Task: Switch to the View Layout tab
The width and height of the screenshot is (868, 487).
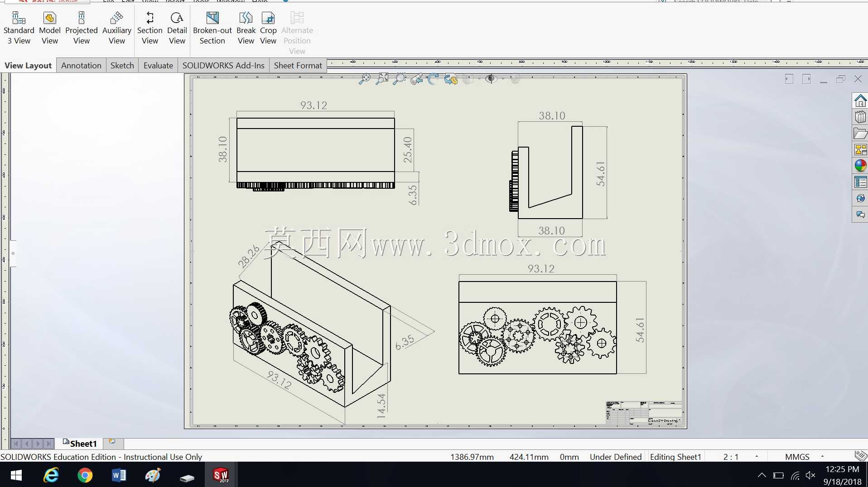Action: [28, 66]
